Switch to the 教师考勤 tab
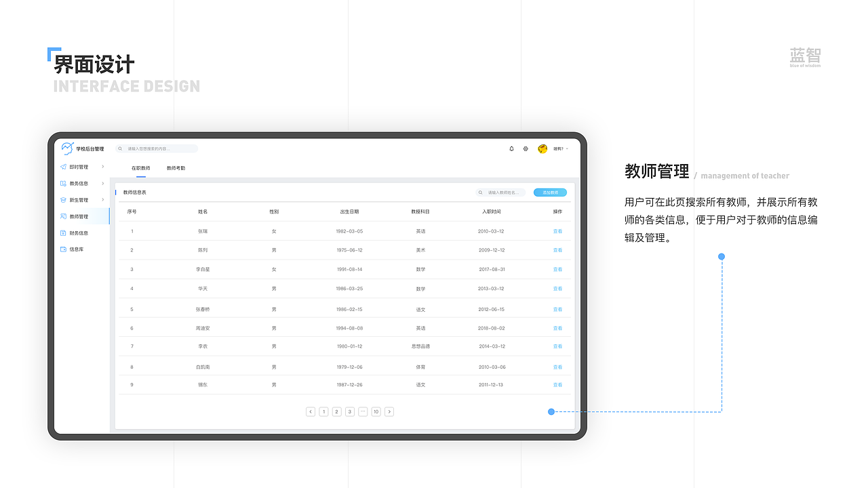This screenshot has width=868, height=488. pos(176,168)
